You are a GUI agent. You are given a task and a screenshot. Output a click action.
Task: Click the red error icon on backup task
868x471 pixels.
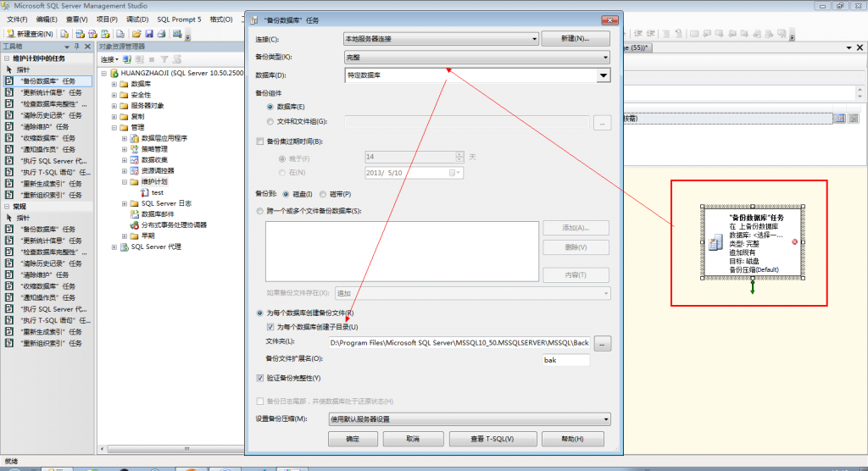pos(795,242)
